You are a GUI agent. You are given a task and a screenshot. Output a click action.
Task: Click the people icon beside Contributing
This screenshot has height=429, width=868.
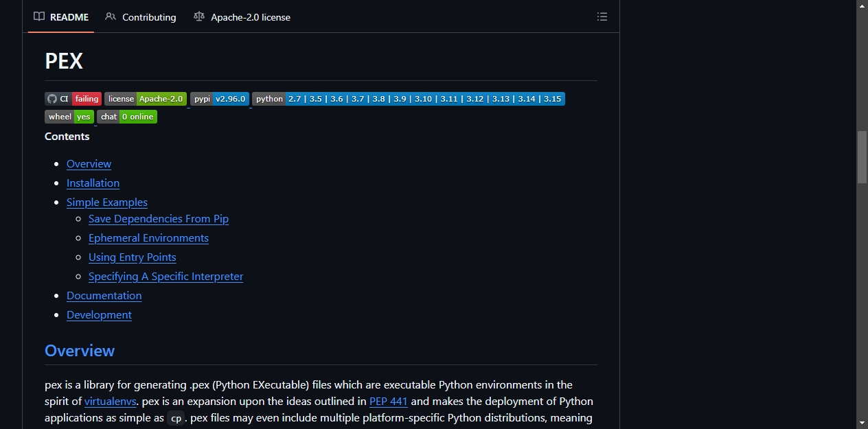tap(111, 16)
